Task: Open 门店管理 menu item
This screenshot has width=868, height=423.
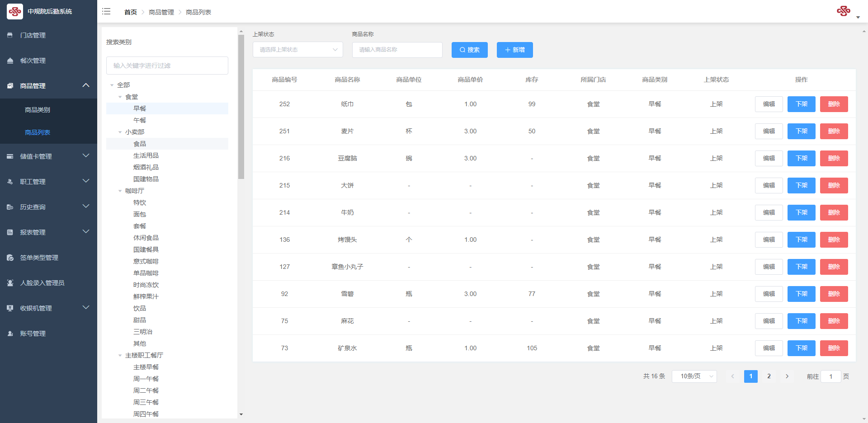Action: (x=48, y=35)
